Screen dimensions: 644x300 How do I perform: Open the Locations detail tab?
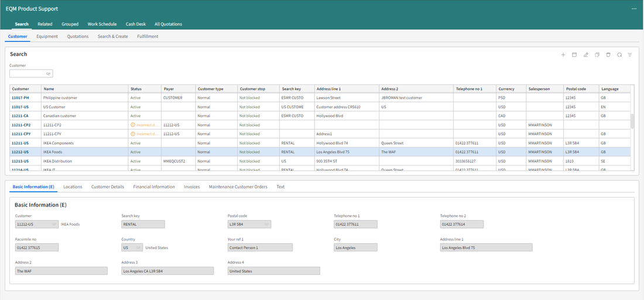73,187
